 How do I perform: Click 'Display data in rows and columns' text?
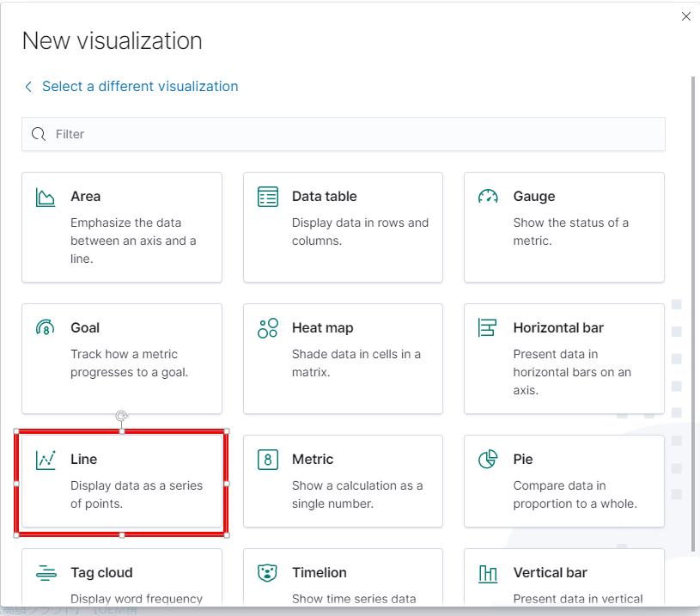point(360,232)
